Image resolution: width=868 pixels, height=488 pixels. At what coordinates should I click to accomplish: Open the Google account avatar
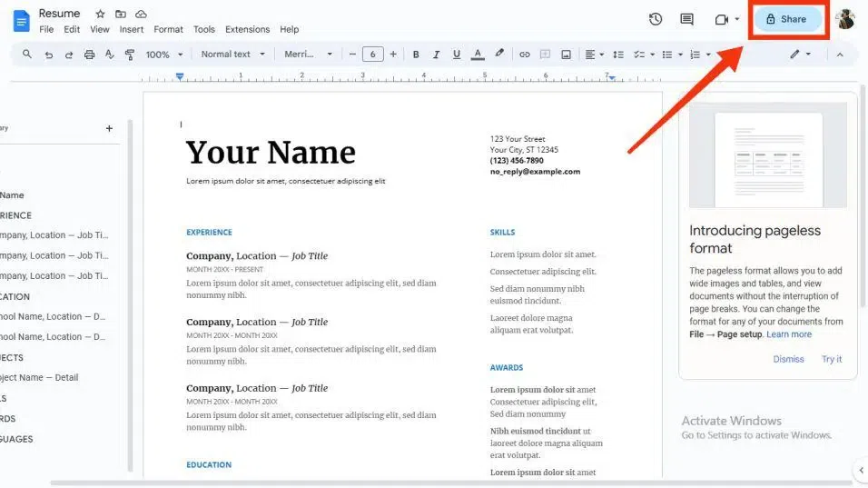845,19
